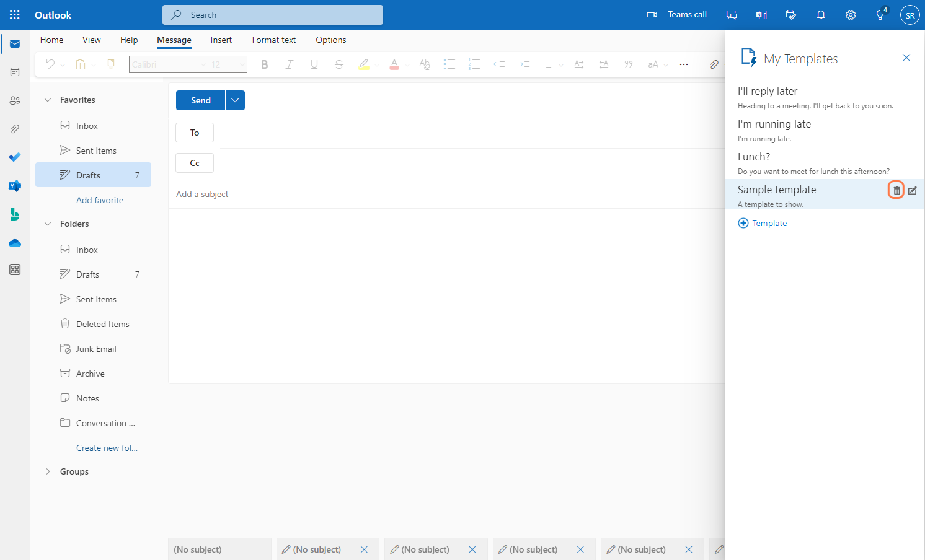Open the font size dropdown showing 12
This screenshot has width=925, height=560.
[x=228, y=64]
